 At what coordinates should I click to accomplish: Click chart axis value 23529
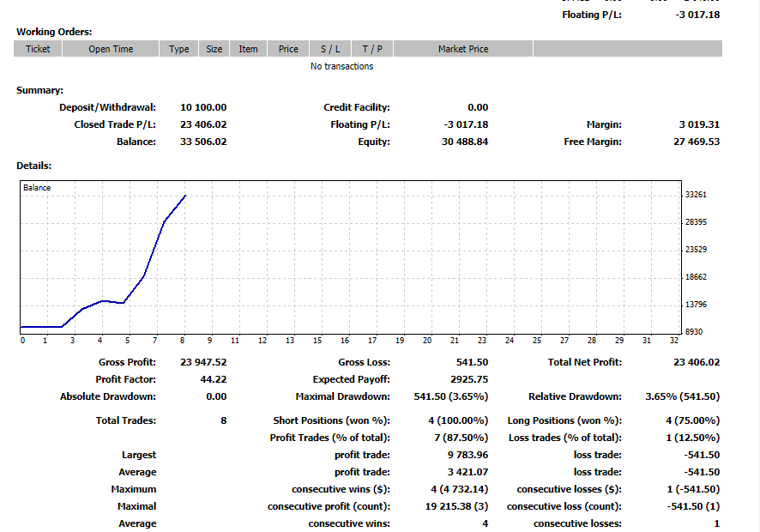[x=696, y=250]
